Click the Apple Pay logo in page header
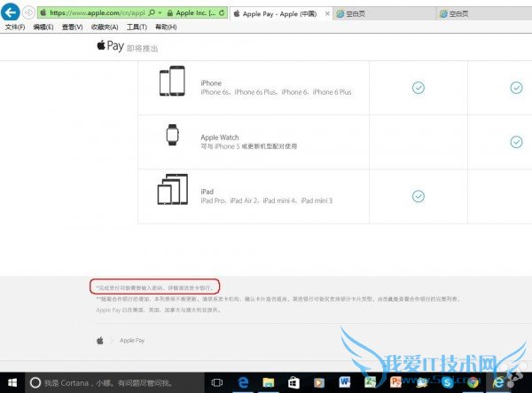 tap(110, 45)
